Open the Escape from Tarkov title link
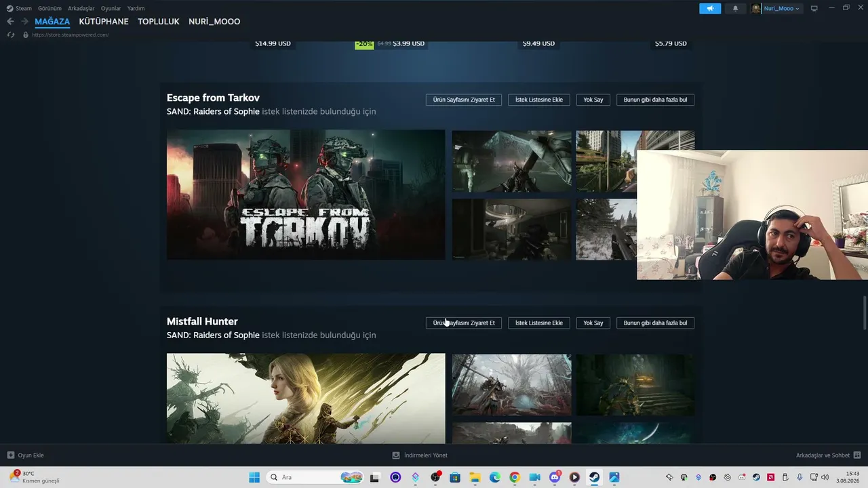 (213, 98)
